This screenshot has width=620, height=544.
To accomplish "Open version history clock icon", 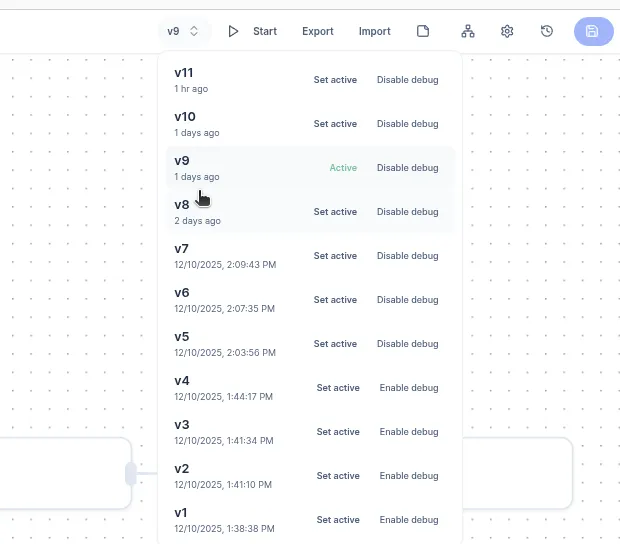I will pos(547,31).
